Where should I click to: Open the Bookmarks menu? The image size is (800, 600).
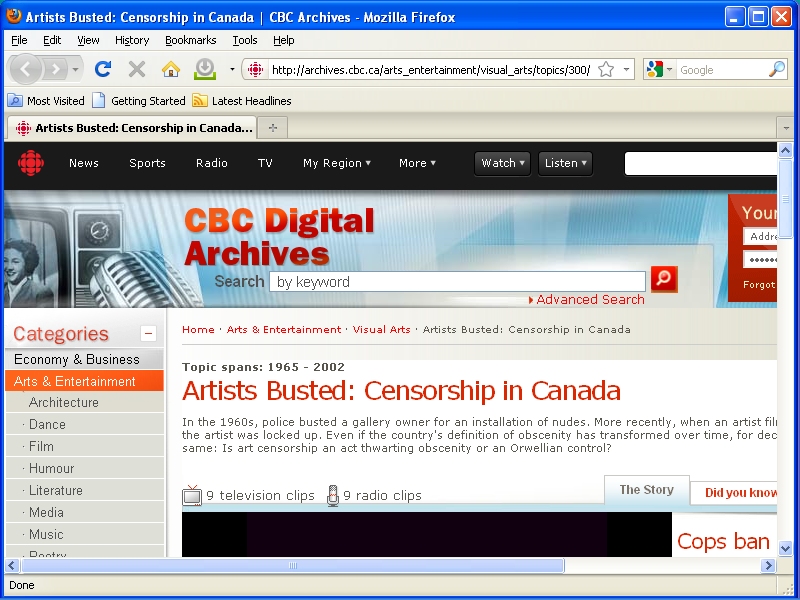[x=190, y=40]
